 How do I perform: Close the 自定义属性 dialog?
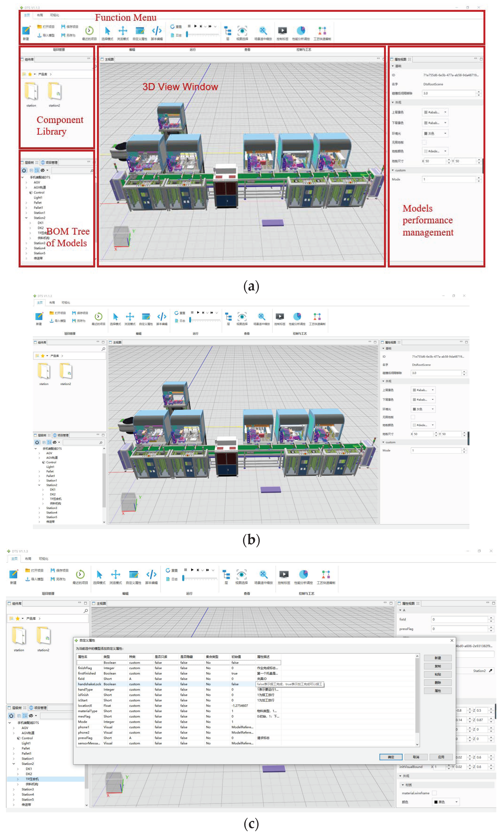(452, 640)
